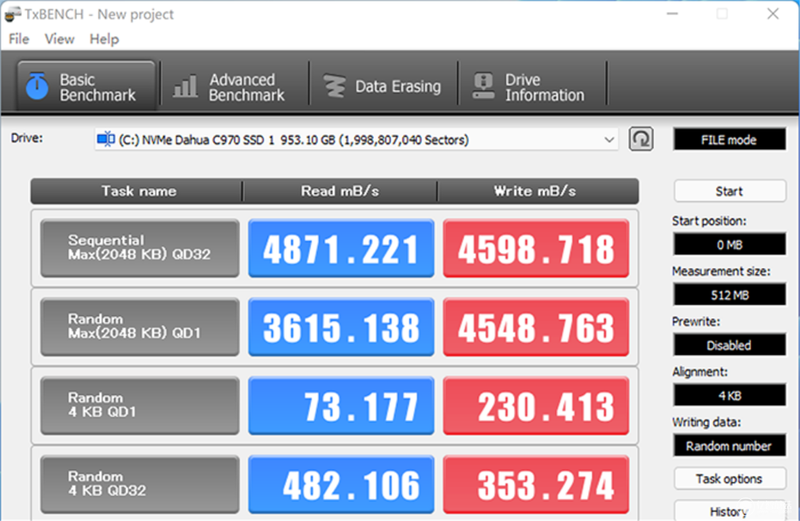The height and width of the screenshot is (521, 800).
Task: Click the Advanced Benchmark bar chart icon
Action: tap(185, 86)
